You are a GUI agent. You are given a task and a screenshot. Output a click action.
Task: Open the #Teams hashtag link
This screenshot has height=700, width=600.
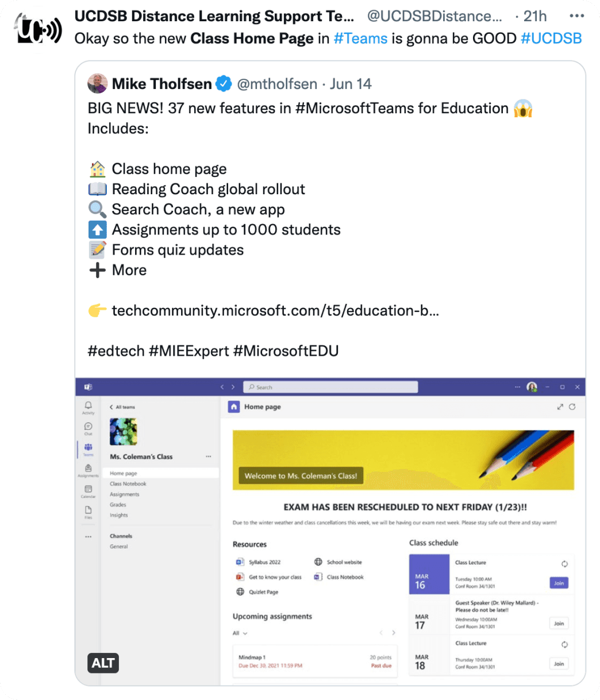pyautogui.click(x=360, y=39)
